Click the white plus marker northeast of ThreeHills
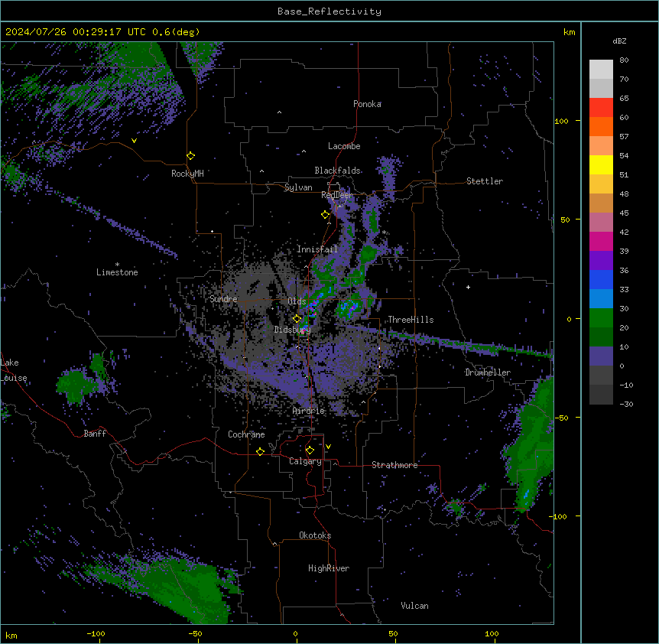The width and height of the screenshot is (659, 644). 468,287
